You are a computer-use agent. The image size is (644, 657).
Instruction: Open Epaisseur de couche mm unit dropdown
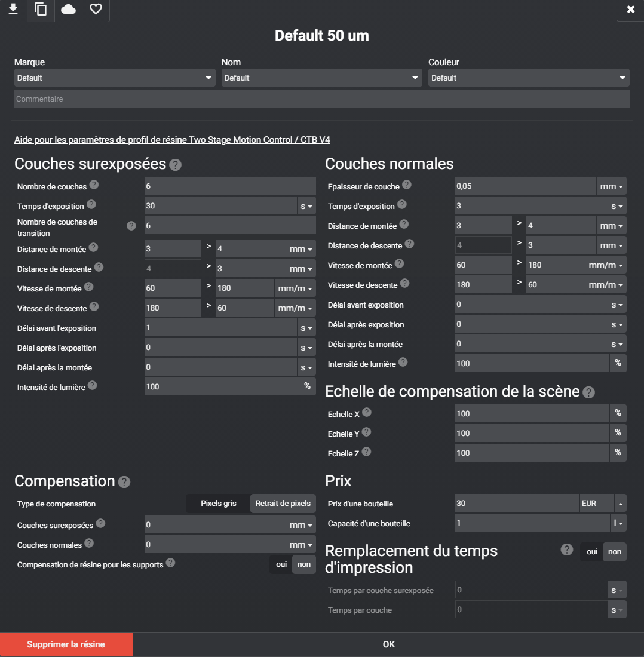(x=611, y=186)
